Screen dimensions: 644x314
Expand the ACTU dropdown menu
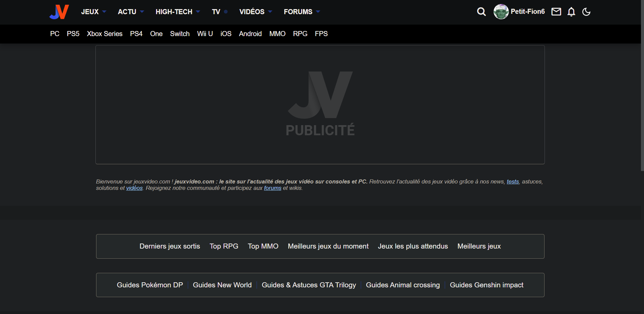pyautogui.click(x=130, y=12)
